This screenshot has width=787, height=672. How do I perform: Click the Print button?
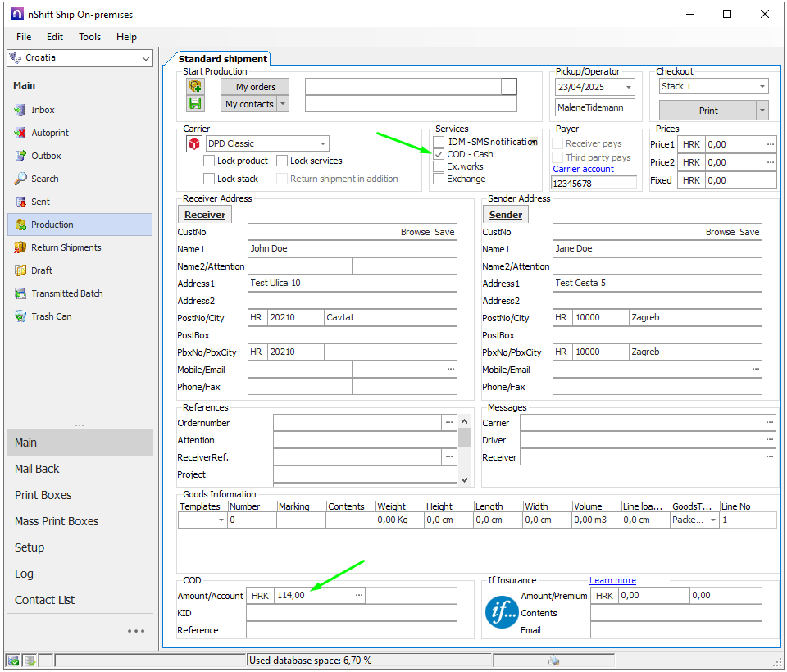tap(707, 111)
